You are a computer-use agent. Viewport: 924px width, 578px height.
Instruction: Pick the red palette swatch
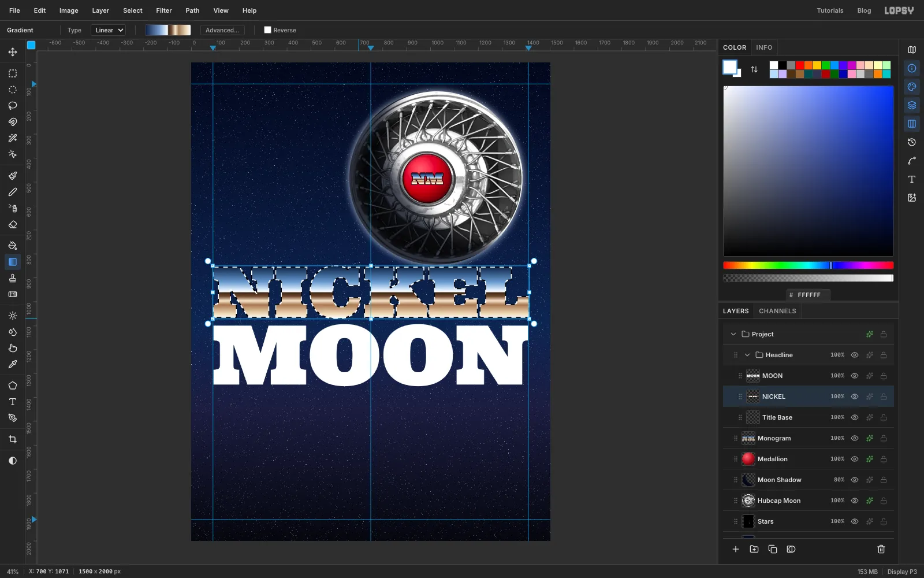(x=800, y=65)
